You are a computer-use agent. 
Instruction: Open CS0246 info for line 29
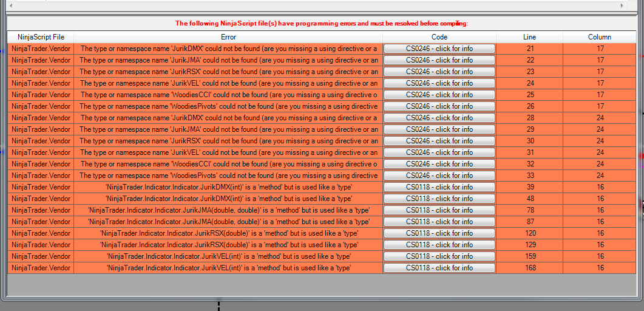pos(439,129)
